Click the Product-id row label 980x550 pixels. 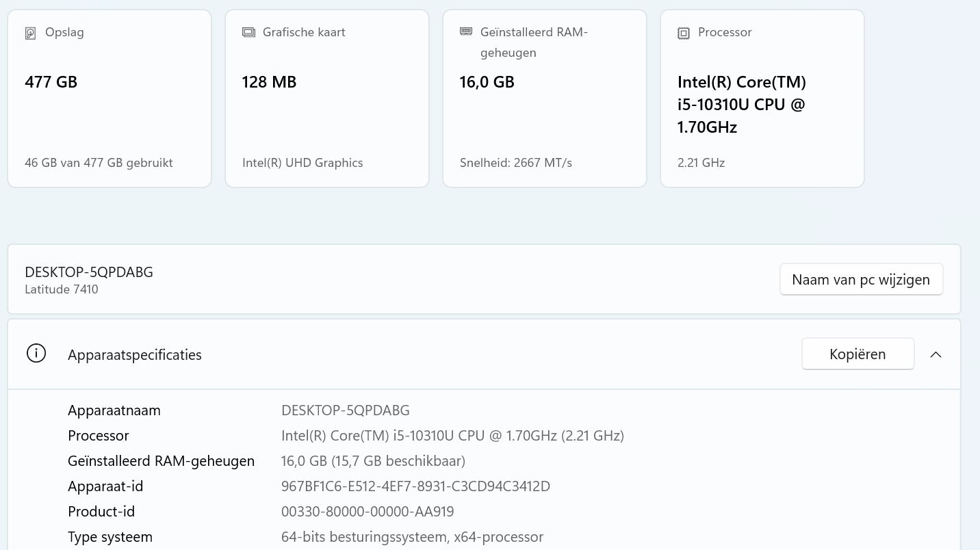coord(101,512)
